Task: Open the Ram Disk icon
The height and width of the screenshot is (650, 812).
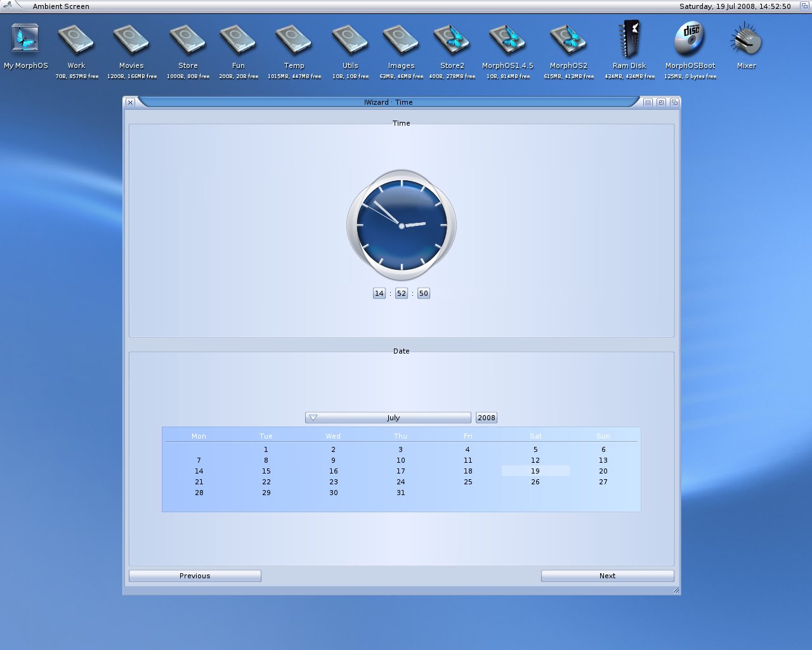Action: [x=629, y=41]
